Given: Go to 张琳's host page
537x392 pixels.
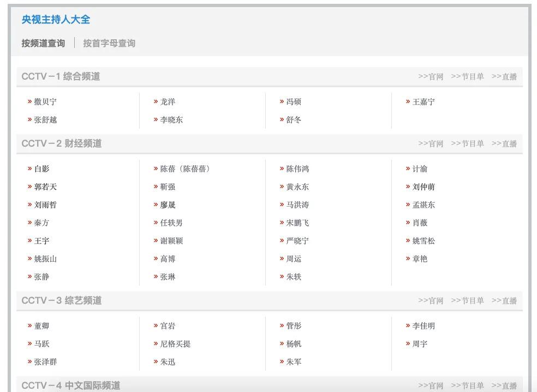Looking at the screenshot, I should point(168,277).
